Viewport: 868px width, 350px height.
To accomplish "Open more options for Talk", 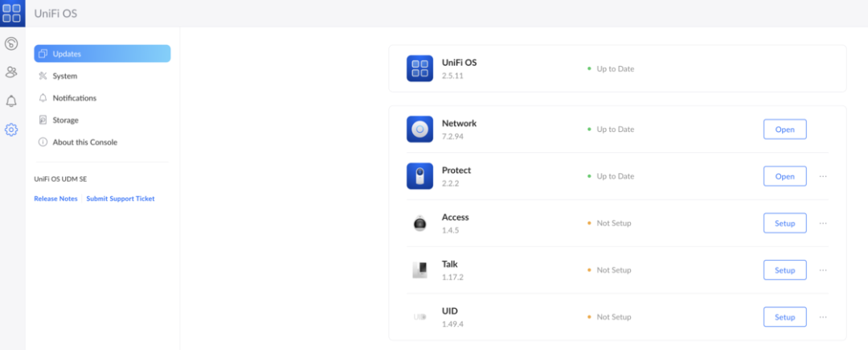I will [x=823, y=270].
